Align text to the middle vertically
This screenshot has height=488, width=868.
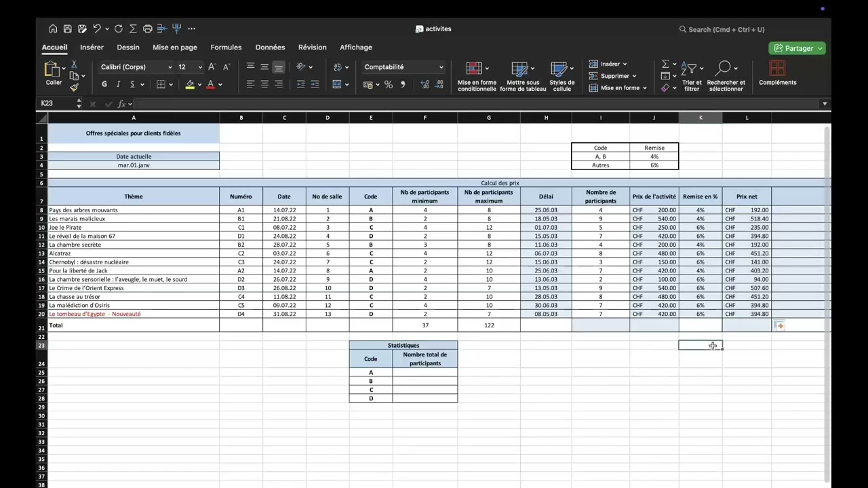coord(264,66)
